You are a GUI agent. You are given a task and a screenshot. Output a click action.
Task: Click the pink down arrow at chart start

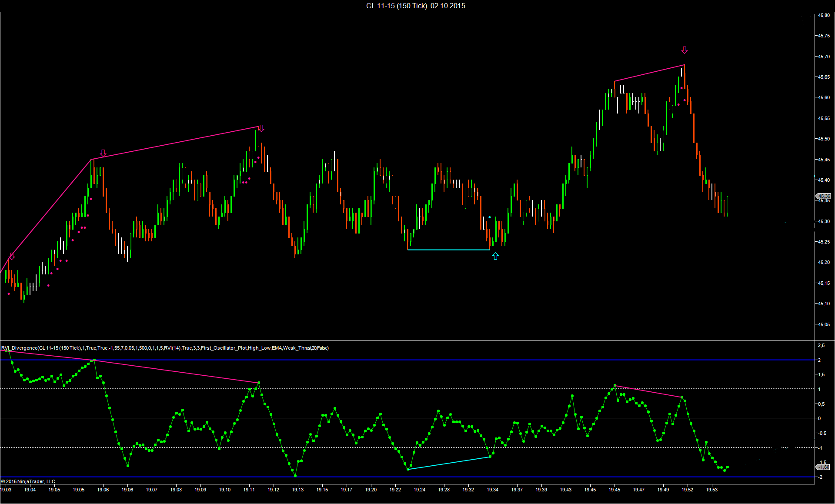click(12, 257)
